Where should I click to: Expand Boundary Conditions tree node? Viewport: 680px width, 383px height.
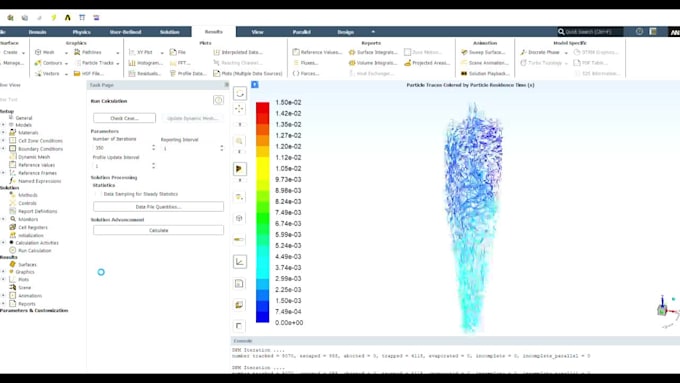pyautogui.click(x=3, y=149)
